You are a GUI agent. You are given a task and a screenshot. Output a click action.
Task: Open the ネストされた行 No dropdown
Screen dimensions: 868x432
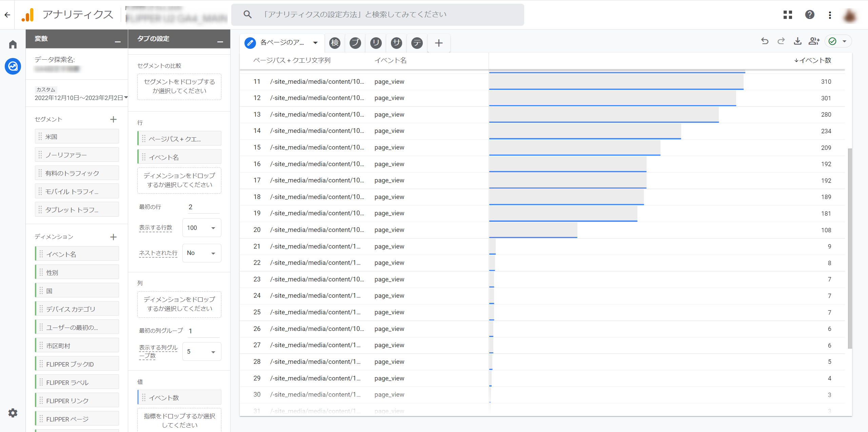(202, 253)
